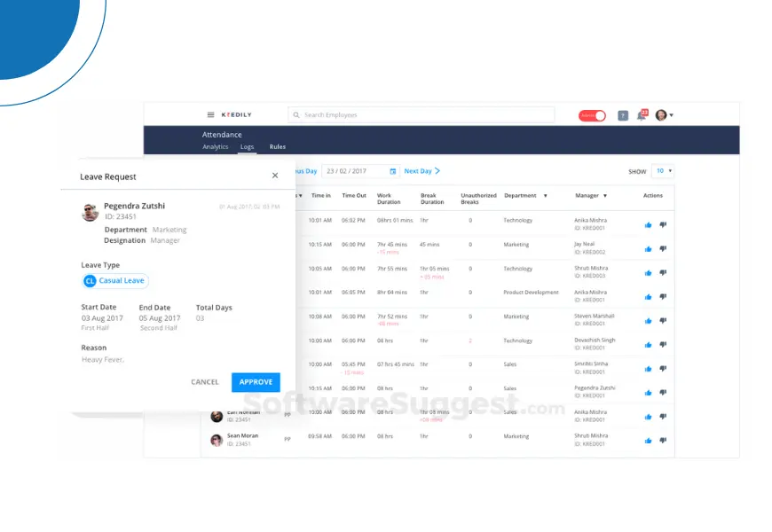Click the '07 hrs 45 mins' work duration cell
This screenshot has width=772, height=532.
click(396, 364)
